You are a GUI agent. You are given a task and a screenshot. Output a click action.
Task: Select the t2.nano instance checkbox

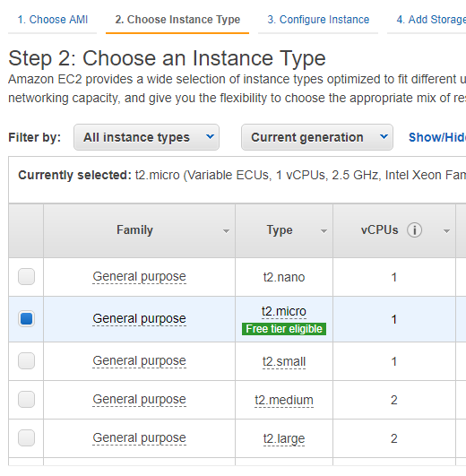26,277
